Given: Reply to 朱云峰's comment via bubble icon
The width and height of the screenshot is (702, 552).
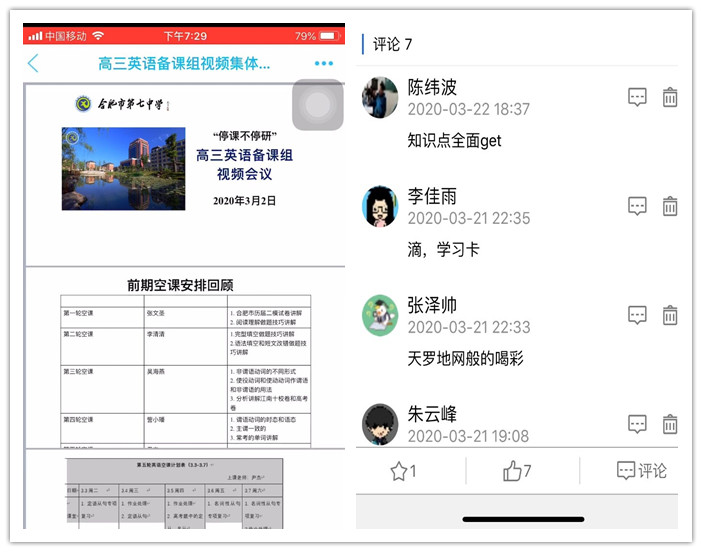Looking at the screenshot, I should tap(637, 423).
